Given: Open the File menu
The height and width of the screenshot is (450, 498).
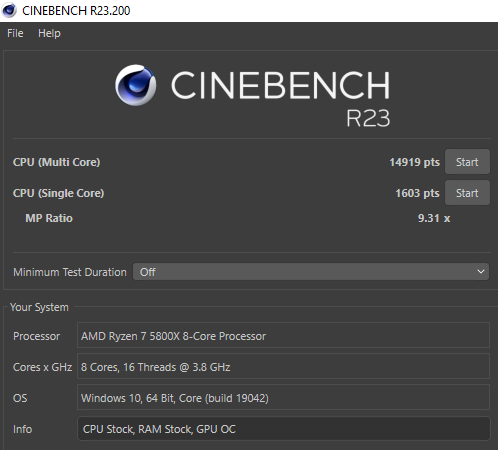Looking at the screenshot, I should click(x=15, y=33).
